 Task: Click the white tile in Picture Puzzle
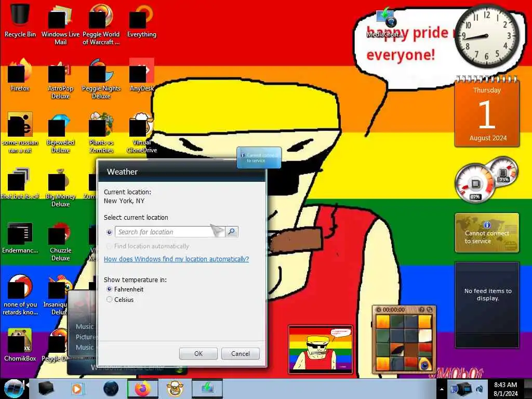[425, 336]
